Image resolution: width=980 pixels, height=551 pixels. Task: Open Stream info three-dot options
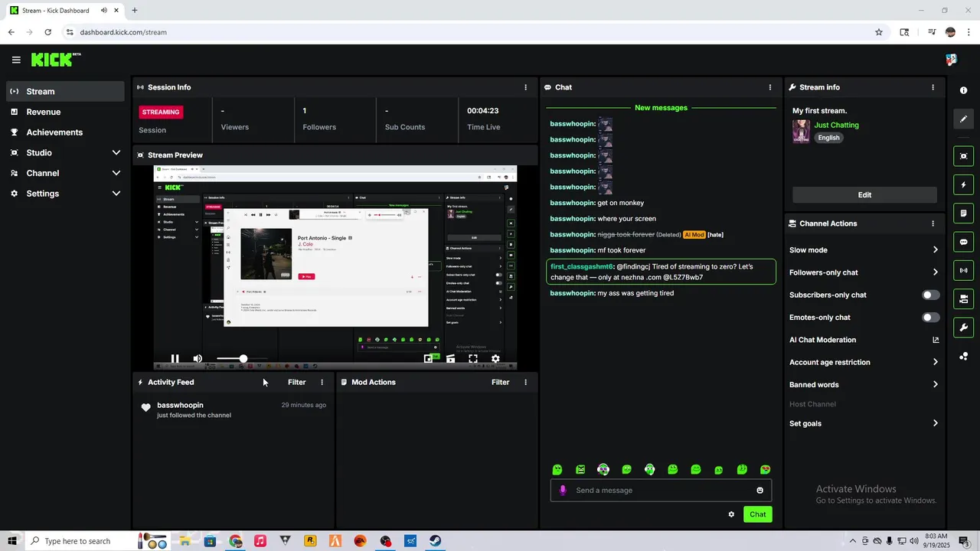933,87
